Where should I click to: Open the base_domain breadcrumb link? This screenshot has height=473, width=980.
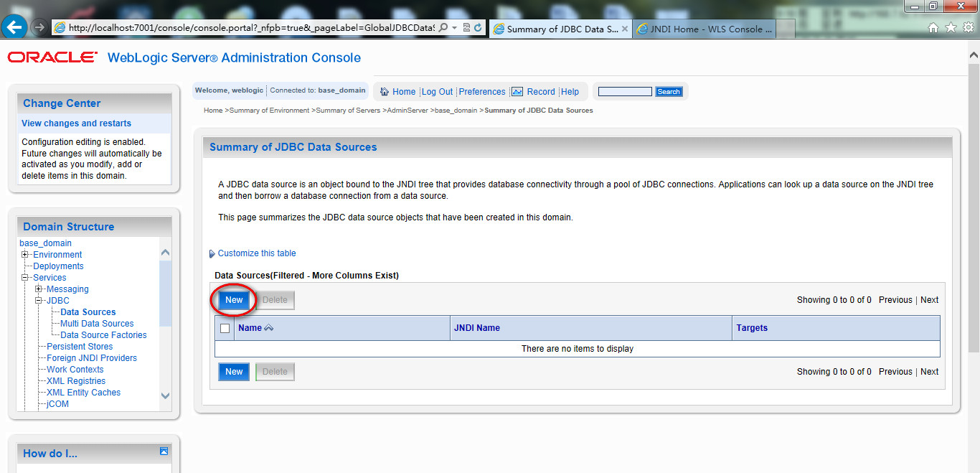point(456,111)
